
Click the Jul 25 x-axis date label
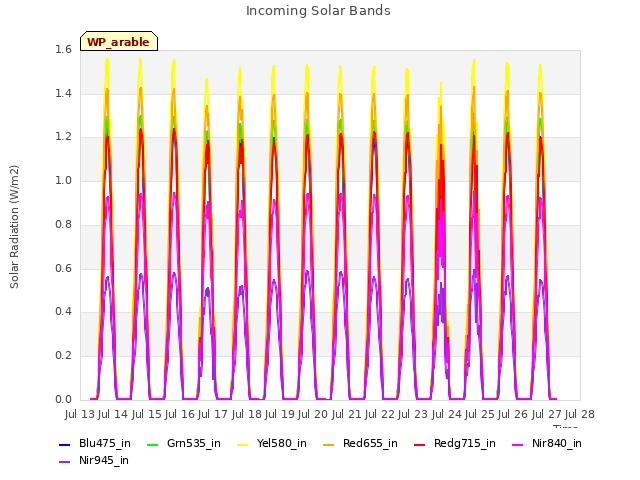[x=480, y=415]
